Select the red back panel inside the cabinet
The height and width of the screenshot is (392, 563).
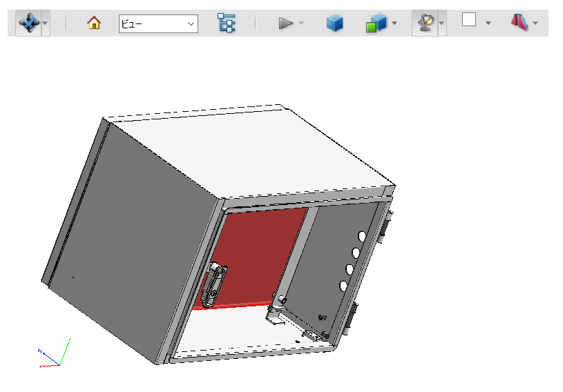258,251
